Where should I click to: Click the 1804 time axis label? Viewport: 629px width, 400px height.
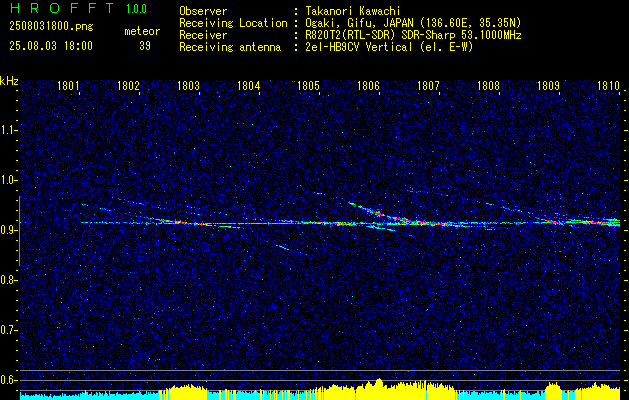(x=248, y=85)
